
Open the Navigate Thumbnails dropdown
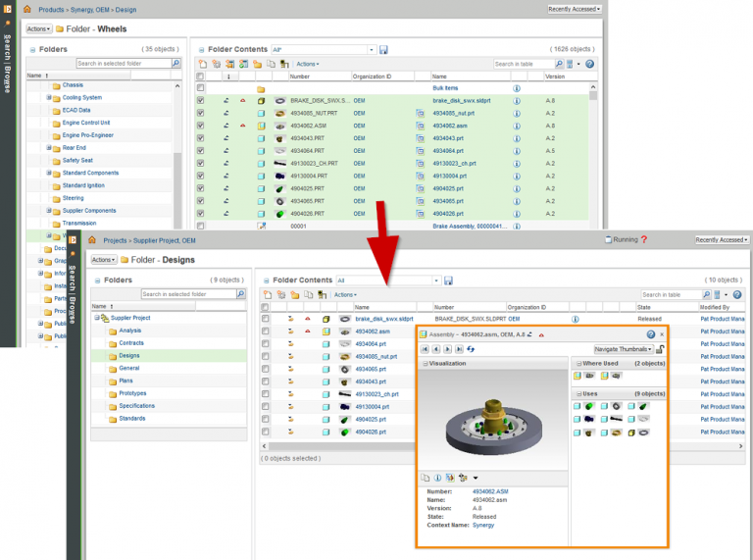coord(624,349)
